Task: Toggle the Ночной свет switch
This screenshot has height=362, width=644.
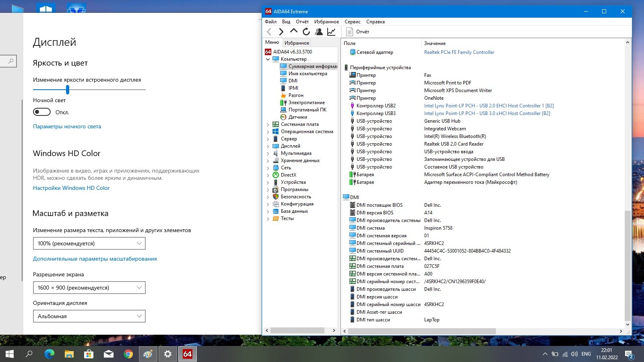Action: click(x=42, y=112)
